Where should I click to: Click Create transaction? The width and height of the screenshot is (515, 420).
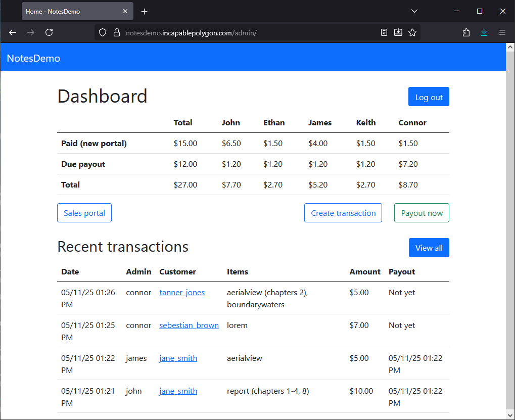[343, 213]
